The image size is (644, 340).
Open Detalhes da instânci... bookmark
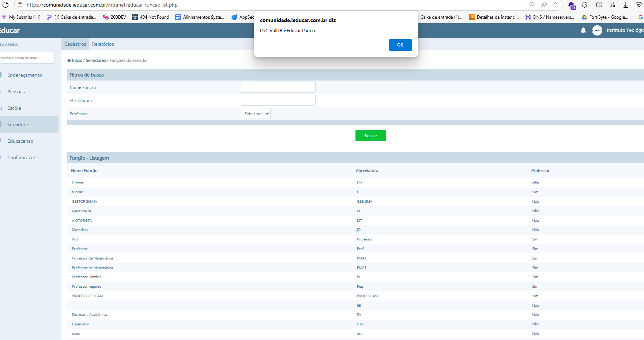pos(494,17)
